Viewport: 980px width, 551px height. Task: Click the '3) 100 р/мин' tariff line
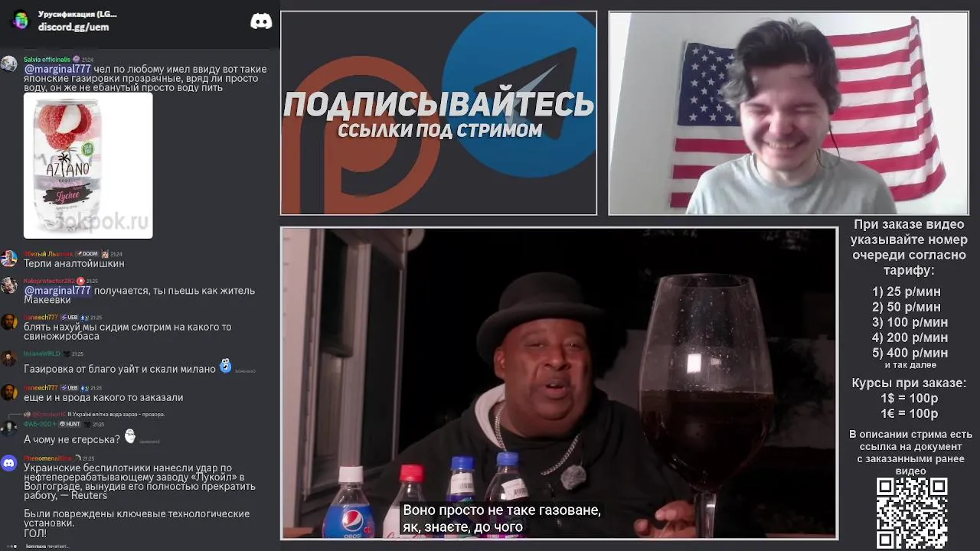pyautogui.click(x=910, y=322)
